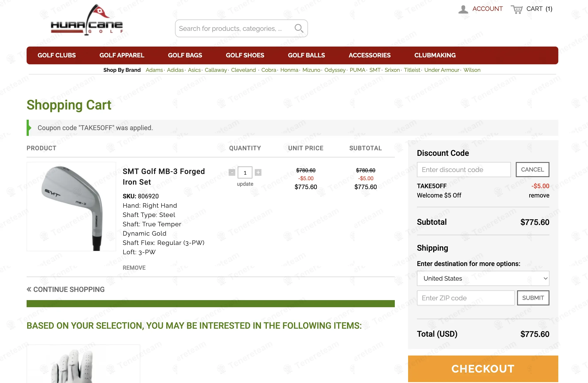588x383 pixels.
Task: Open the SMT iron product thumbnail
Action: [71, 207]
